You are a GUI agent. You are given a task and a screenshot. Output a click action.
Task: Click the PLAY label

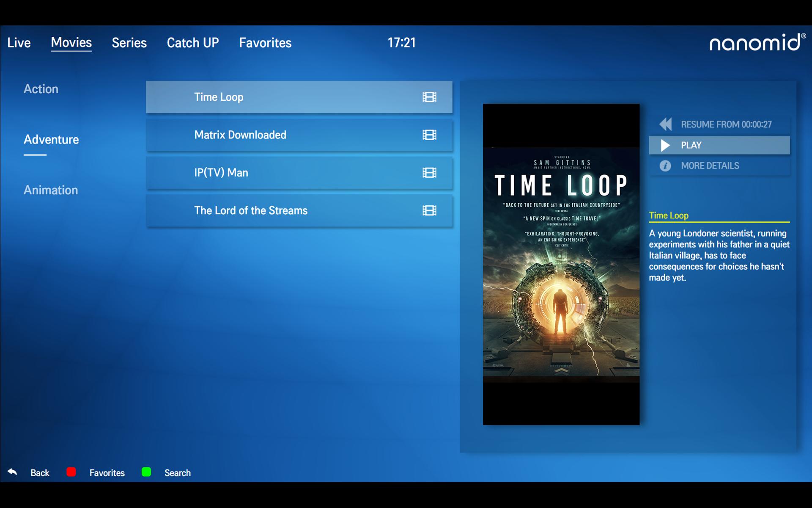691,145
